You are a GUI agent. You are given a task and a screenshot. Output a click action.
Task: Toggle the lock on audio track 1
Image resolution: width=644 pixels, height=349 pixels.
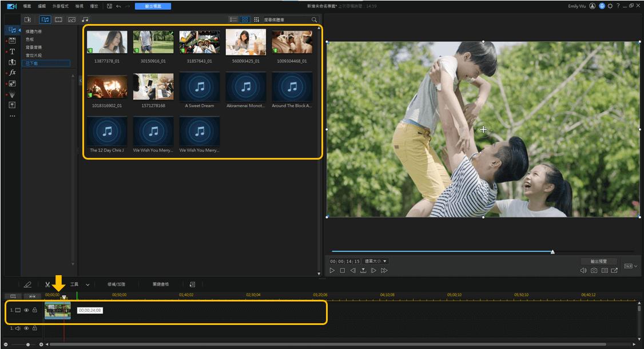coord(34,328)
